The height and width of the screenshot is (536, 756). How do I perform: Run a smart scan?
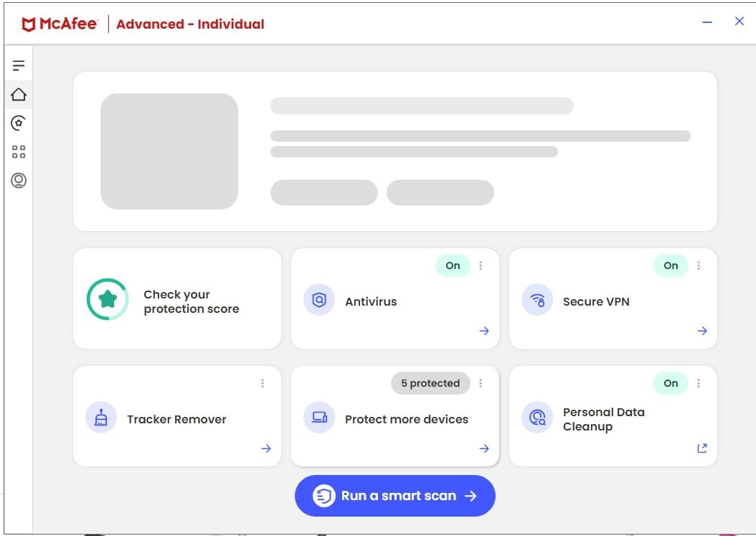click(x=394, y=496)
